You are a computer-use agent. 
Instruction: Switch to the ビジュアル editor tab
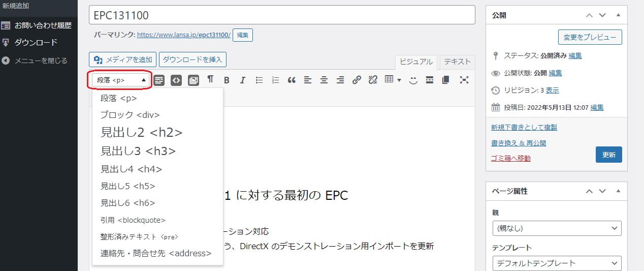tap(416, 62)
